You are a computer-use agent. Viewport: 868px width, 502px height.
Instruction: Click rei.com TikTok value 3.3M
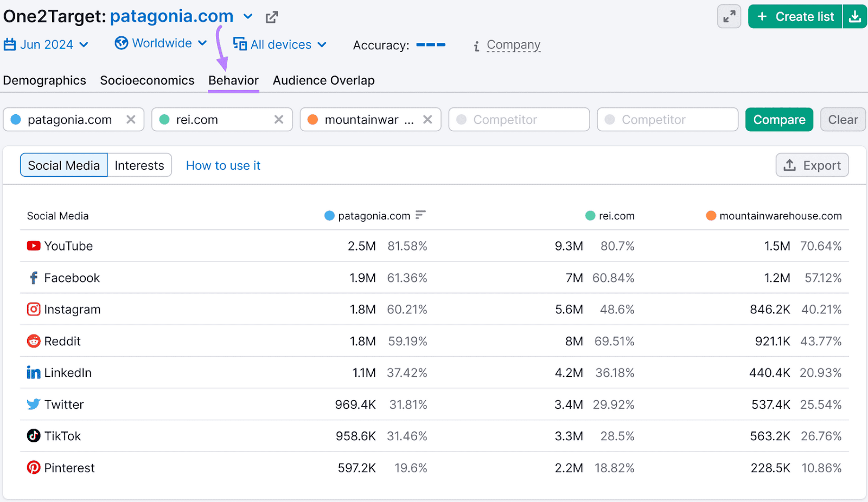tap(569, 436)
